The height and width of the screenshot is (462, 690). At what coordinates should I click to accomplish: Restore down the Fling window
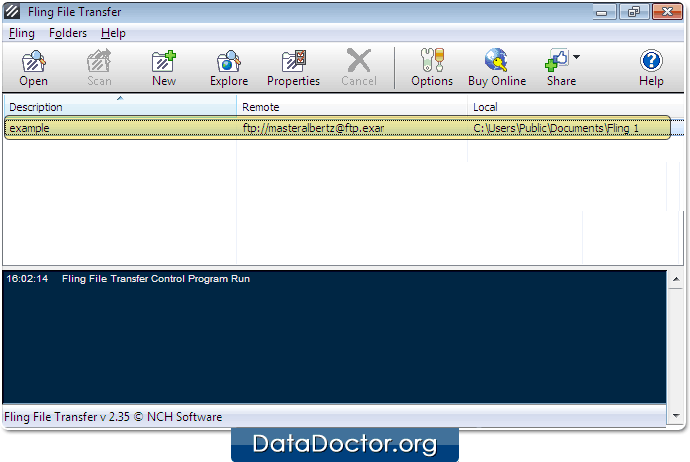tap(634, 12)
